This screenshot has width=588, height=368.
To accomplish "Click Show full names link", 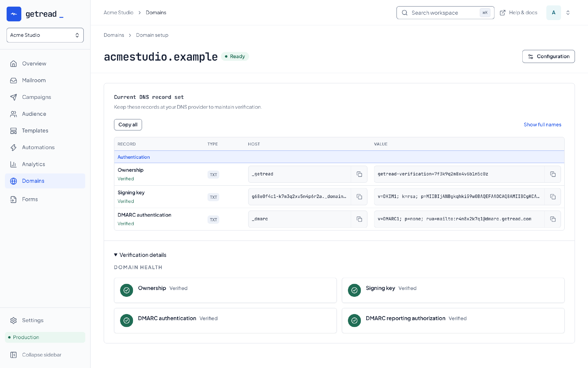I will (x=542, y=125).
